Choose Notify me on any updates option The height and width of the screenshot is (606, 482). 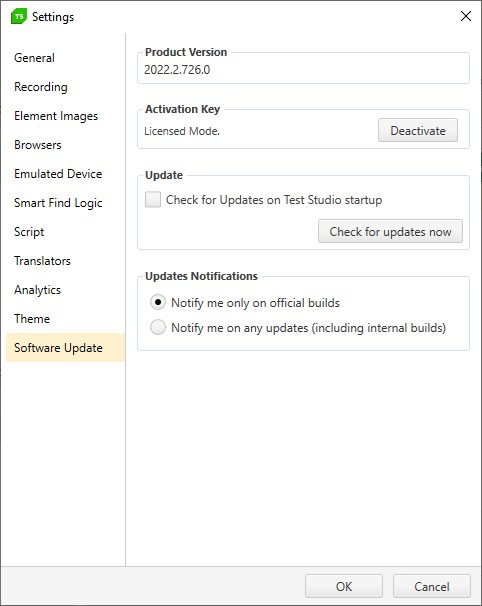[x=158, y=327]
